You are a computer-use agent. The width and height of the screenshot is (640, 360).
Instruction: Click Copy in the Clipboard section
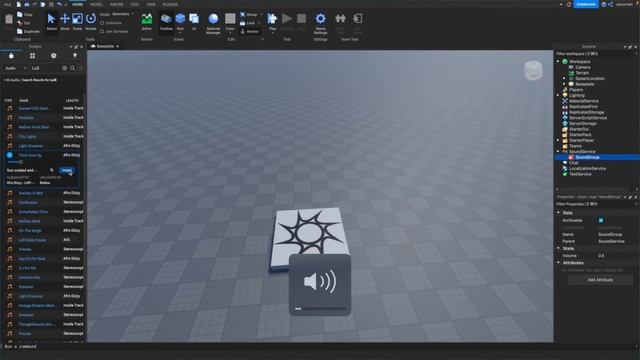click(x=25, y=15)
